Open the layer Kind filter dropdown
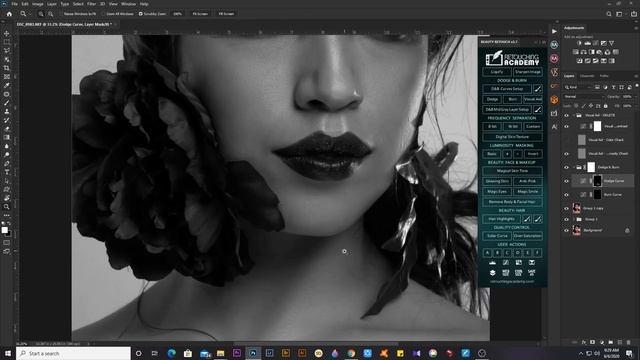 tap(578, 87)
